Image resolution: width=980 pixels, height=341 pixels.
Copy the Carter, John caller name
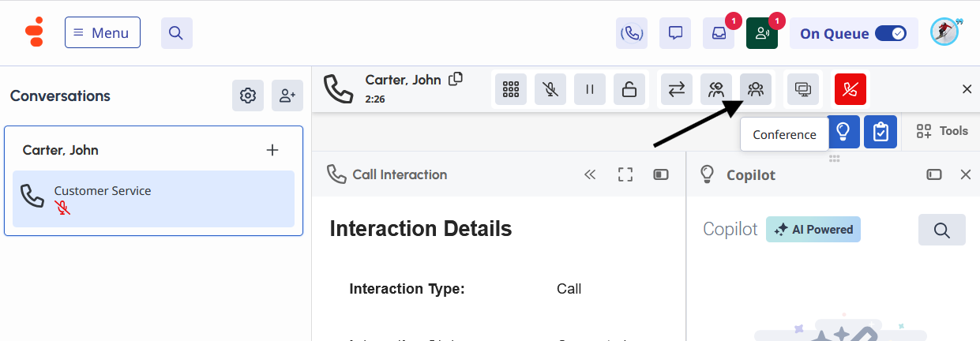coord(456,79)
